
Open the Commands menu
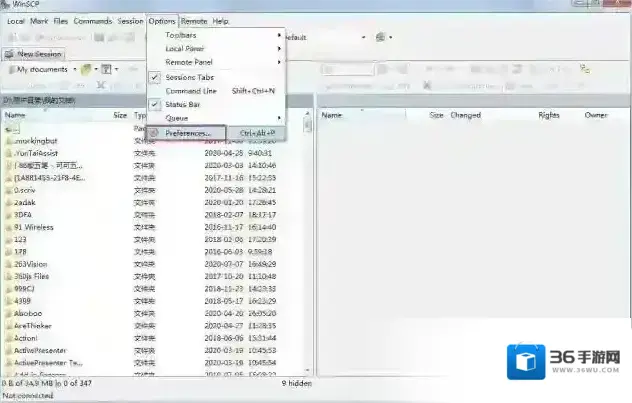point(92,20)
